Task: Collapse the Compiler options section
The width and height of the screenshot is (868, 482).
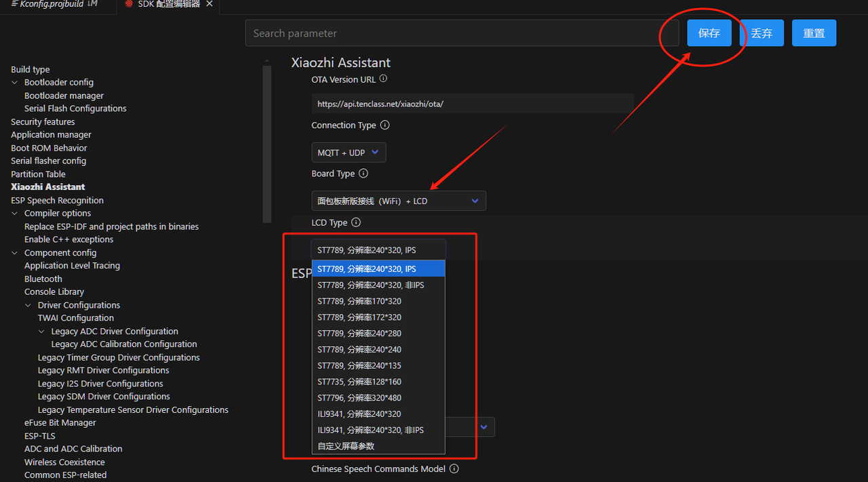Action: pyautogui.click(x=15, y=214)
